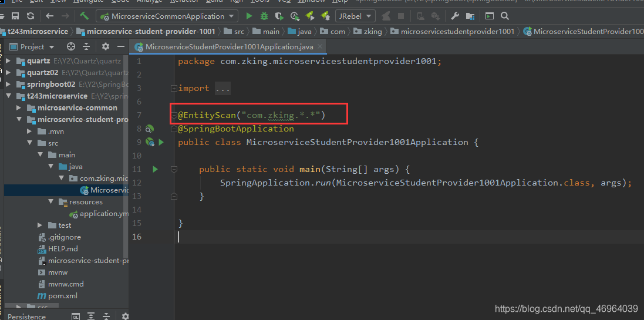Viewport: 644px width, 320px height.
Task: Run with coverage shield icon
Action: pyautogui.click(x=279, y=16)
